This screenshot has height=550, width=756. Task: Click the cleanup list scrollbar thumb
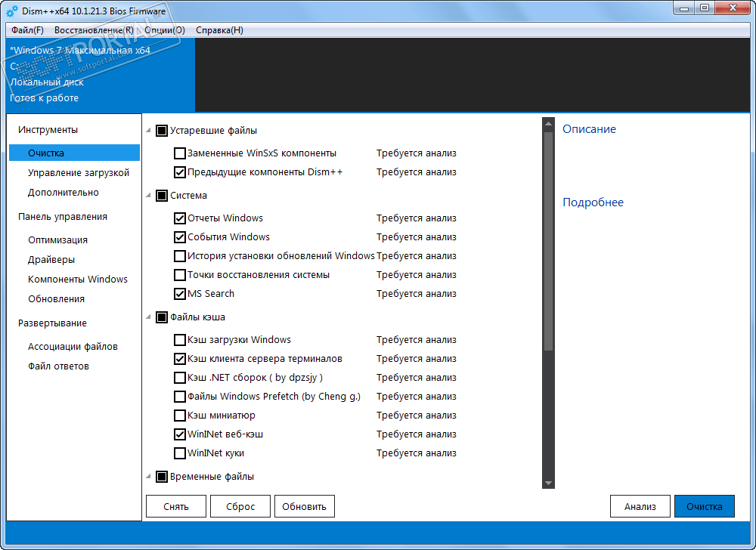[x=548, y=241]
